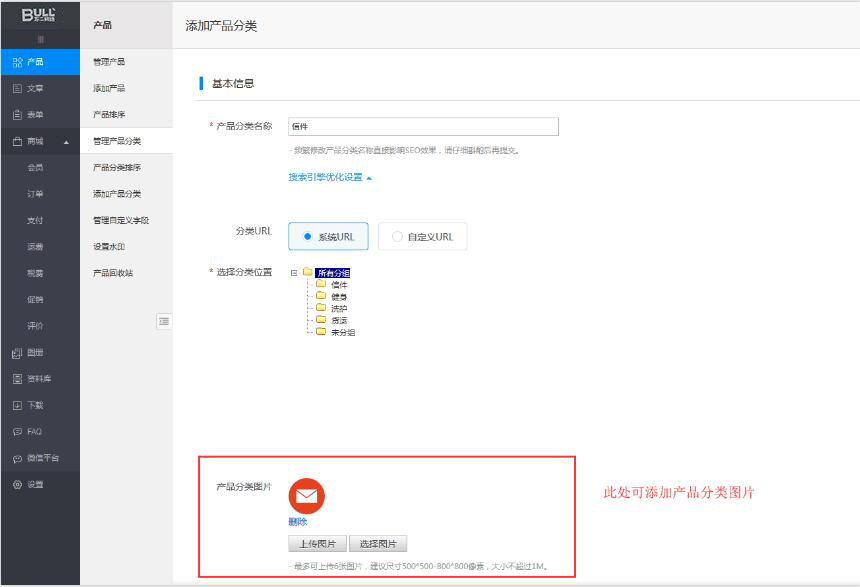Select the 系统URL radio option
Viewport: 860px width, 587px height.
(x=307, y=237)
